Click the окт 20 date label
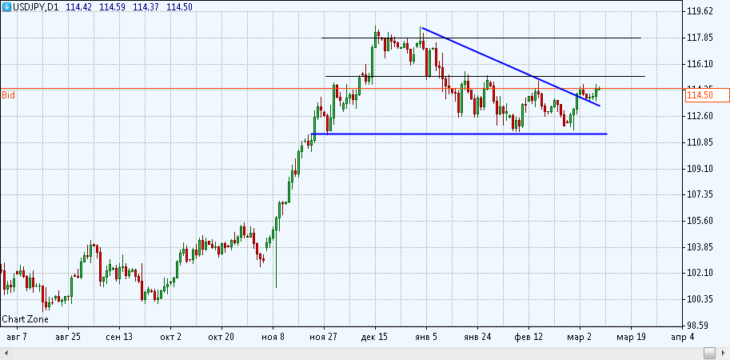 coord(221,337)
